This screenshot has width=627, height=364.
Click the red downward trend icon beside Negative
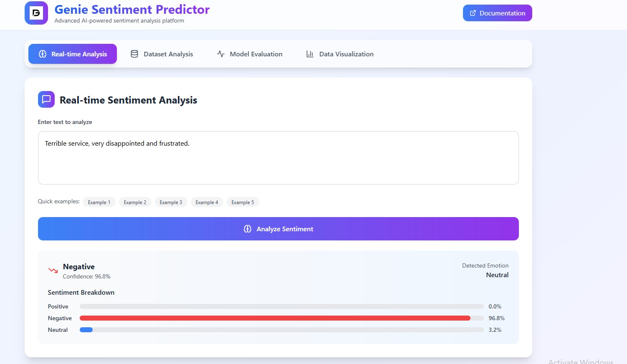[x=53, y=270]
